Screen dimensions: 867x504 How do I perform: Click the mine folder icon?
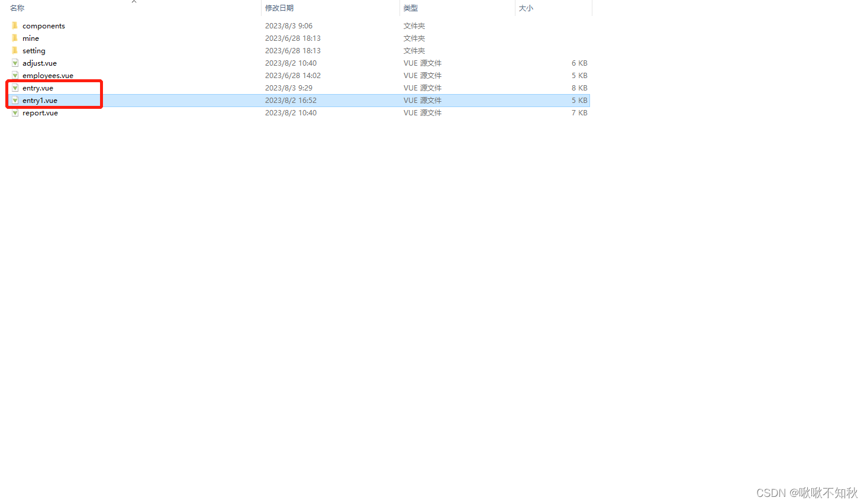(14, 38)
